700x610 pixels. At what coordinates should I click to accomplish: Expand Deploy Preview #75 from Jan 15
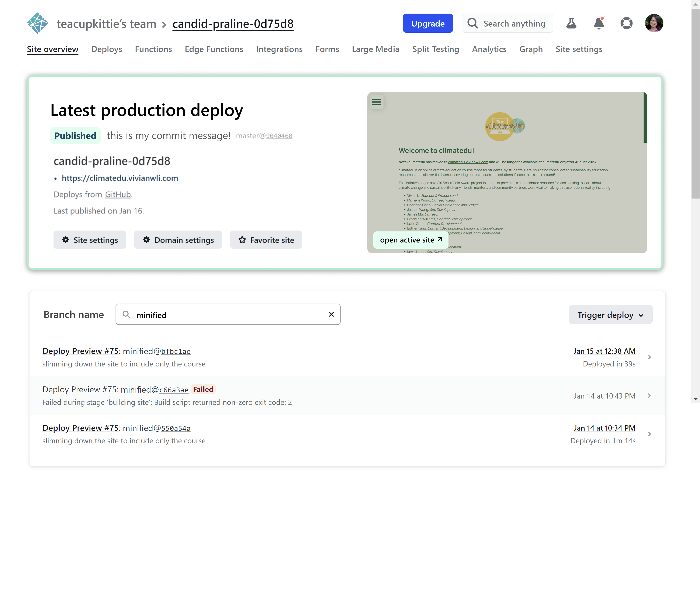click(650, 357)
